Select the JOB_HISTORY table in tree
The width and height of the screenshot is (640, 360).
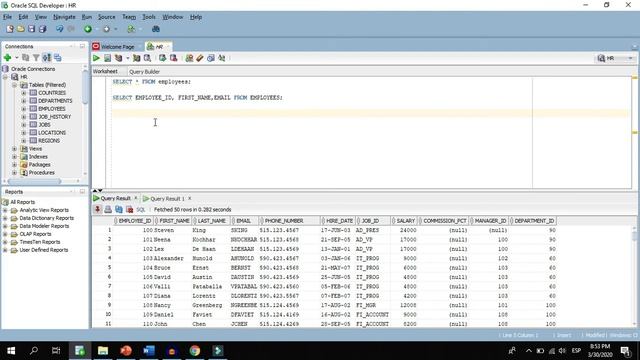click(x=55, y=117)
